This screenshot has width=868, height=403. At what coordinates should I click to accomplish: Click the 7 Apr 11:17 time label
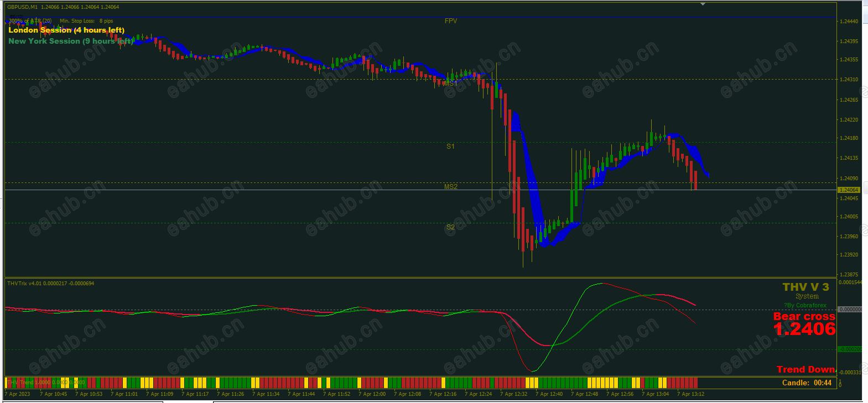click(x=195, y=394)
